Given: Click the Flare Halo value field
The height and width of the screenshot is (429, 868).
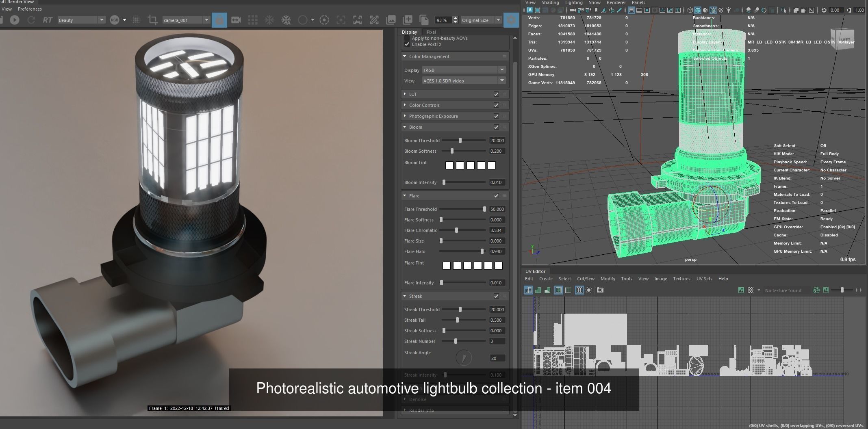Looking at the screenshot, I should pos(497,251).
